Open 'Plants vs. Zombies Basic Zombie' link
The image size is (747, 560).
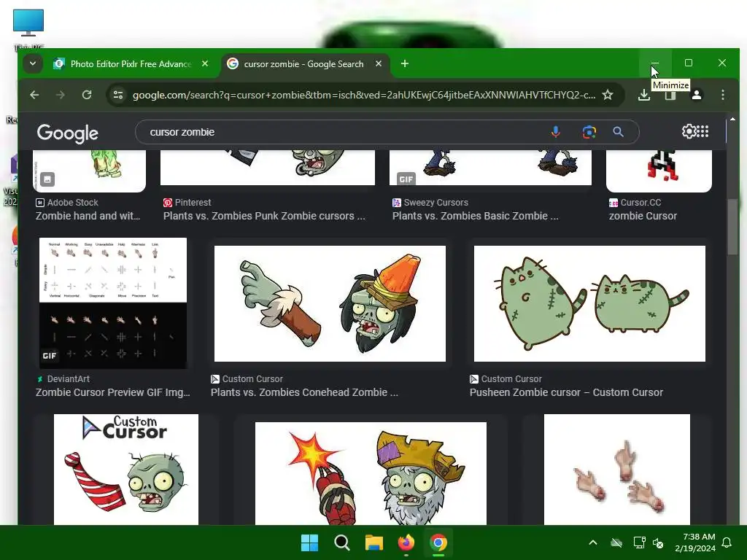[x=476, y=216]
